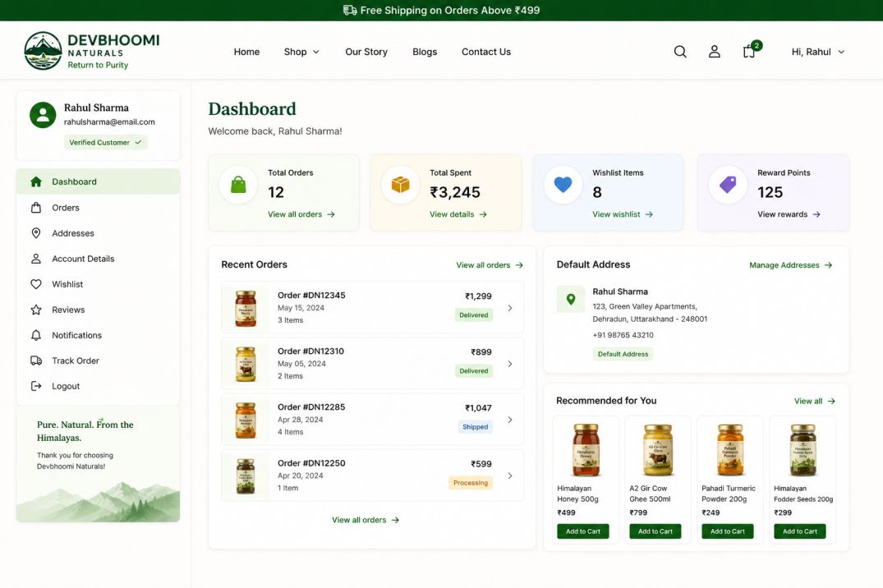
Task: Click View all in Recommended for You
Action: point(814,401)
